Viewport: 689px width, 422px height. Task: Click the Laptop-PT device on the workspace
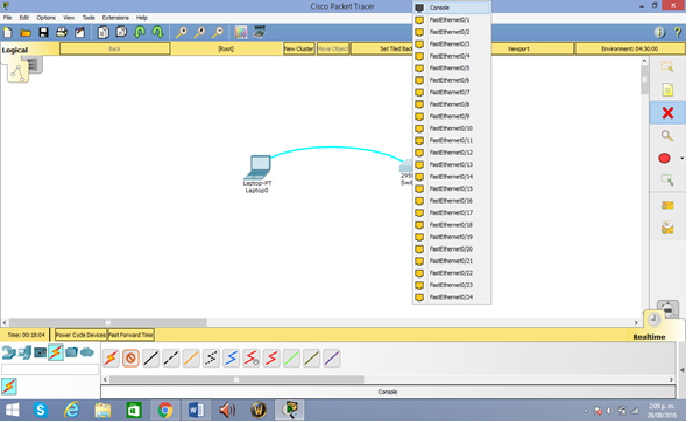[258, 167]
